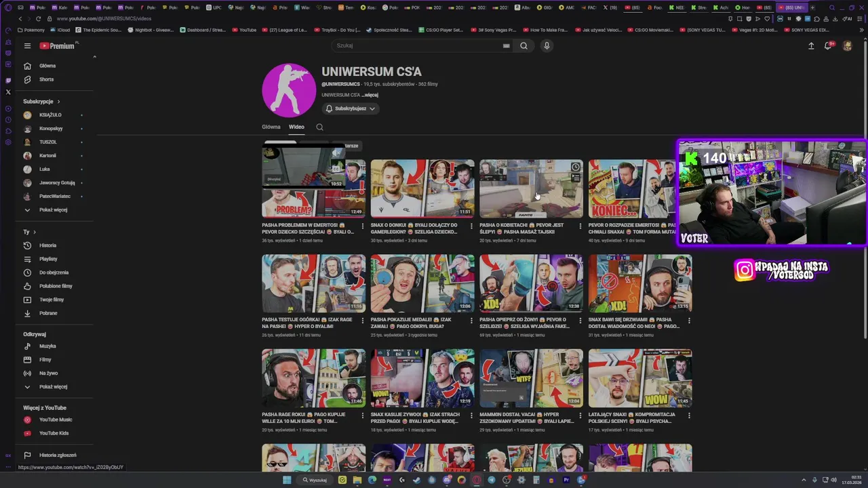Open the SNAX O DONKU video thumbnail
Viewport: 868px width, 488px height.
[x=422, y=188]
